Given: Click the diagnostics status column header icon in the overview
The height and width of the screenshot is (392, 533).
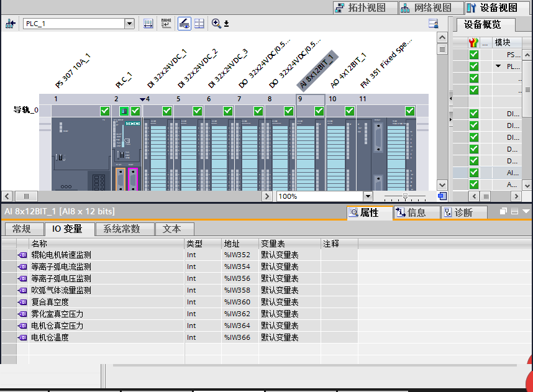Looking at the screenshot, I should tap(473, 42).
